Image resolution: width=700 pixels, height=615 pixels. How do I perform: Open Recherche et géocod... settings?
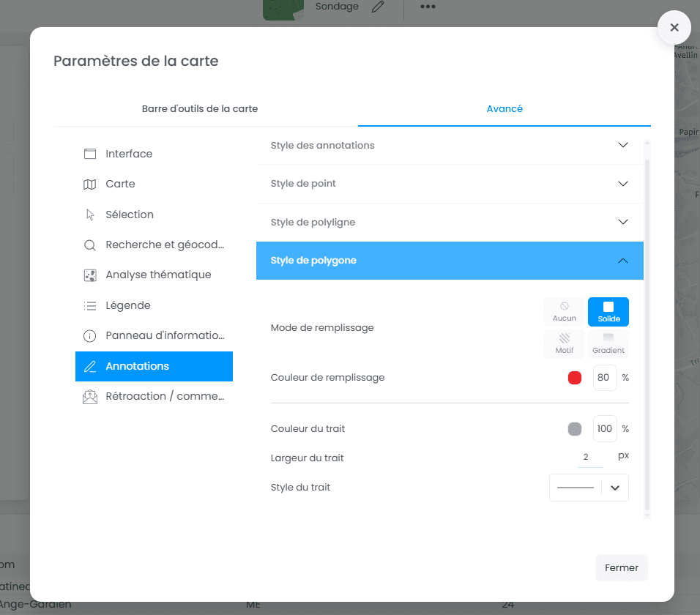pos(154,245)
